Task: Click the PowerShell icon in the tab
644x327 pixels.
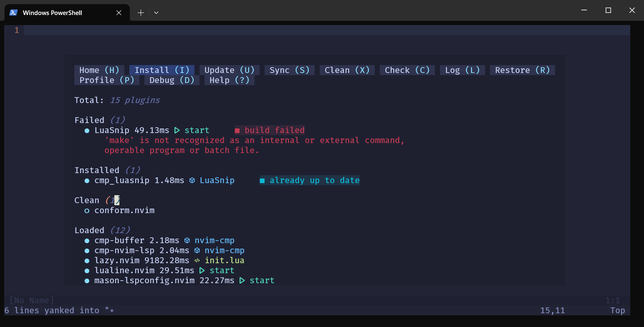Action: tap(13, 13)
